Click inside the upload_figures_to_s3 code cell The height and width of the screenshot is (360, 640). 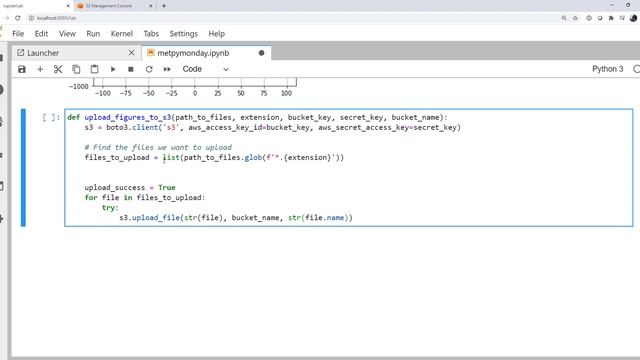click(349, 167)
